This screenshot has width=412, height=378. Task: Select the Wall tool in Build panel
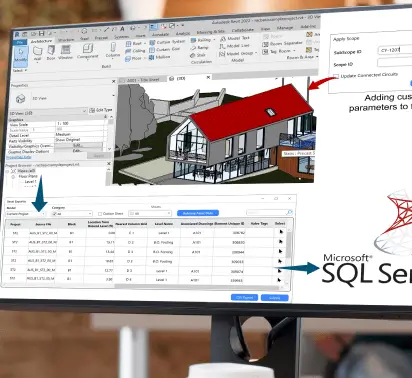pos(37,53)
